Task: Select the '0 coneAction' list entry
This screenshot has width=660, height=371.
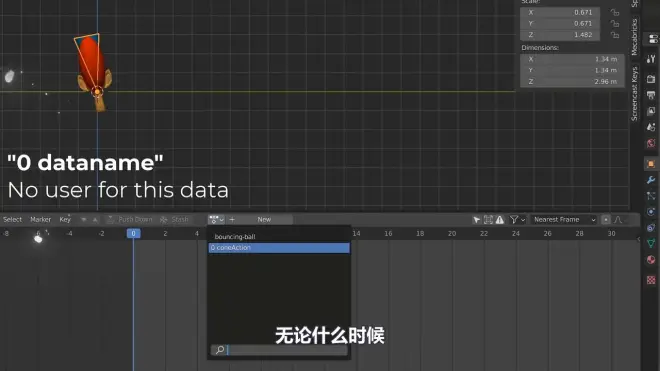Action: [279, 248]
